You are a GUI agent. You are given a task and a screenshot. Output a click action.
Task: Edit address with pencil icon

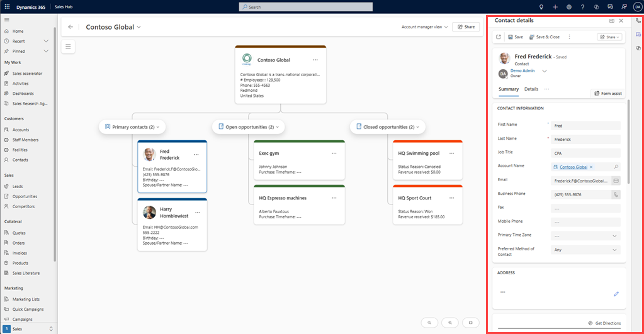(616, 294)
